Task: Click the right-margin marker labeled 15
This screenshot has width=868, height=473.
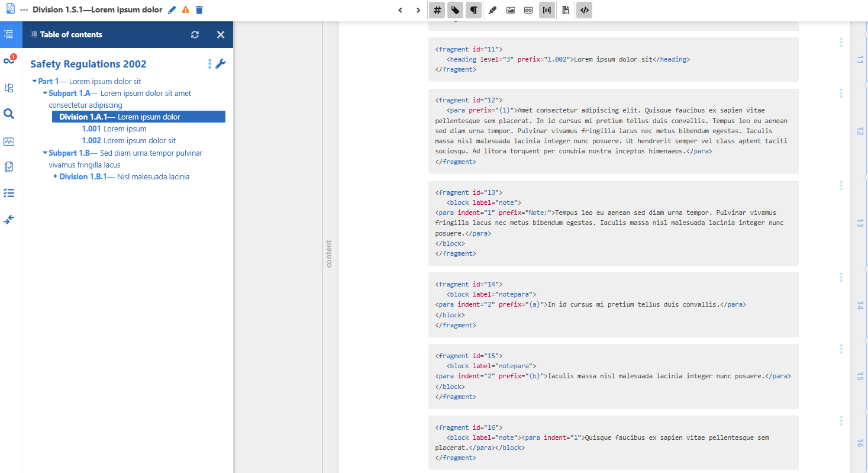Action: [x=860, y=377]
